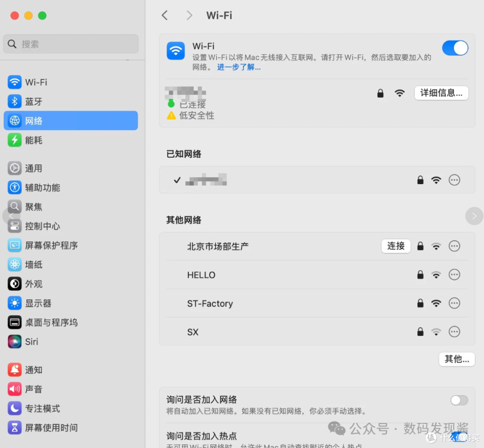Screen dimensions: 484x448
Task: Open 辅助功能 (Accessibility) settings
Action: click(x=70, y=188)
